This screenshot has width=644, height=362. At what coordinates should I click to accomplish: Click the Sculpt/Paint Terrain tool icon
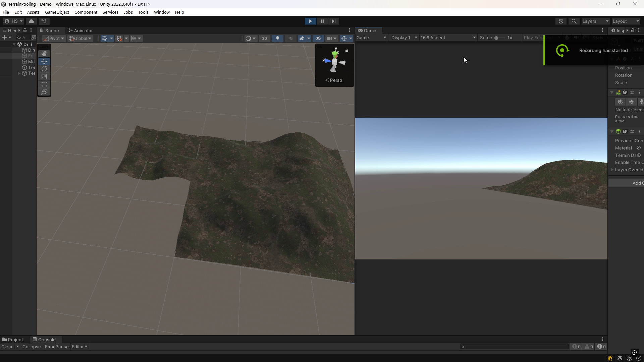(x=631, y=102)
